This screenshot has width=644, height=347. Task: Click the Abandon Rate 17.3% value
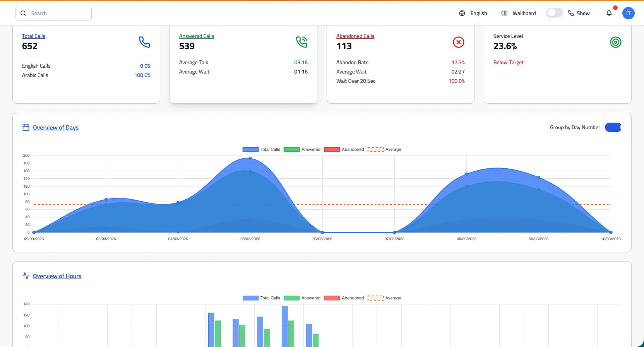click(x=458, y=62)
